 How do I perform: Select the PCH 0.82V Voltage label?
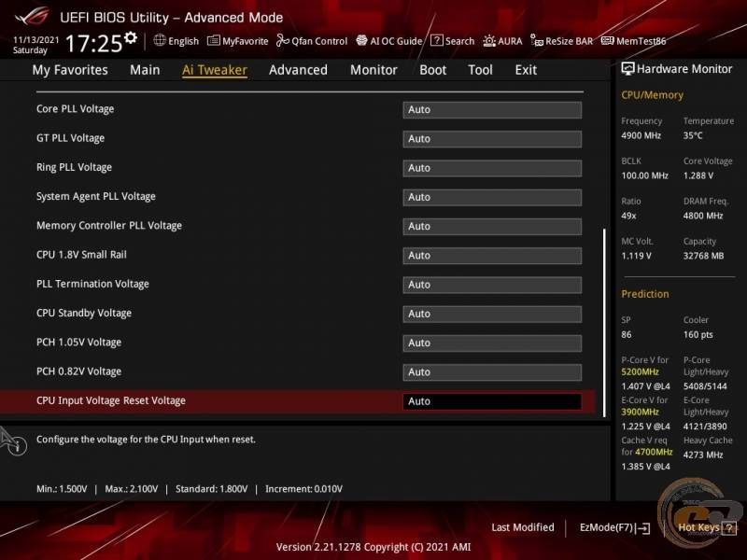click(x=78, y=371)
